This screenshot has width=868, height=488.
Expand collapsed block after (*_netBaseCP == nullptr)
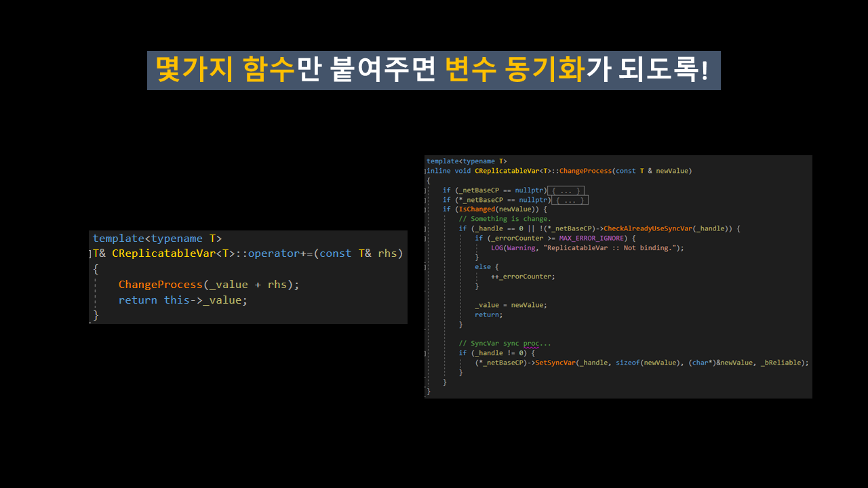point(570,200)
